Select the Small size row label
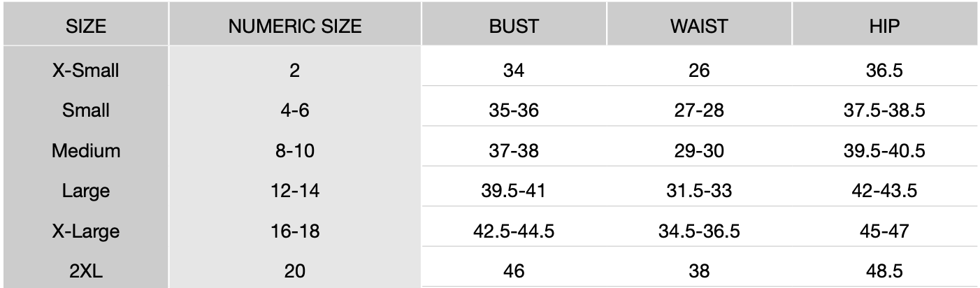Screen dimensions: 980x288 pyautogui.click(x=85, y=110)
